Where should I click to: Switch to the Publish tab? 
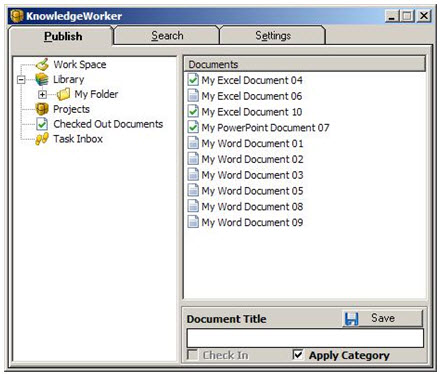pyautogui.click(x=61, y=36)
